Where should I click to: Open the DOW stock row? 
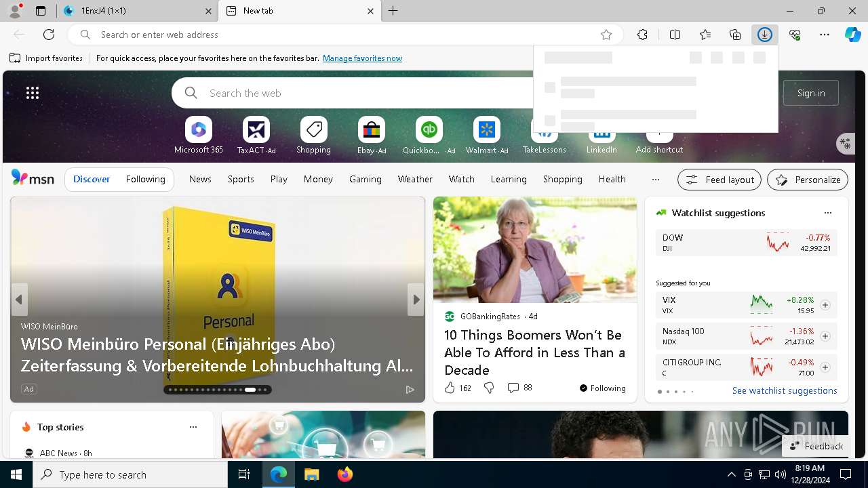click(746, 243)
